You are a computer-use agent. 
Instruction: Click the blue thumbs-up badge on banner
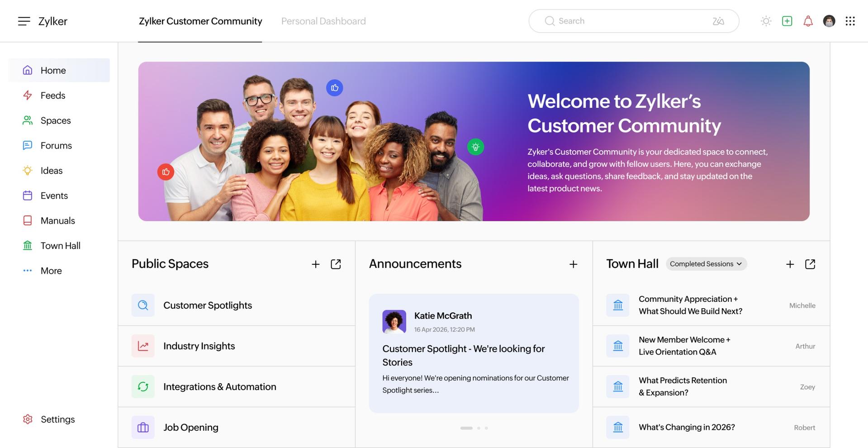335,88
